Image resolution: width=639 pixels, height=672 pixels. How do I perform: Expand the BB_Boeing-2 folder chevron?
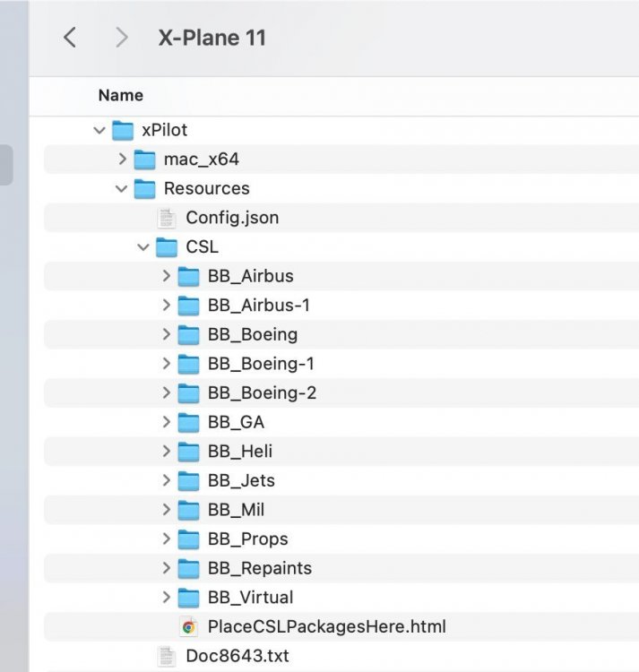[167, 392]
